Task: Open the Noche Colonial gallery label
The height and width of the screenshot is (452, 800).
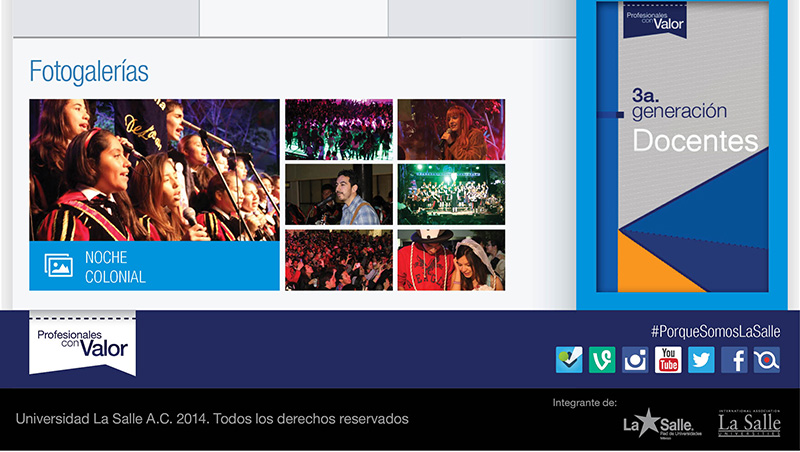Action: point(115,267)
